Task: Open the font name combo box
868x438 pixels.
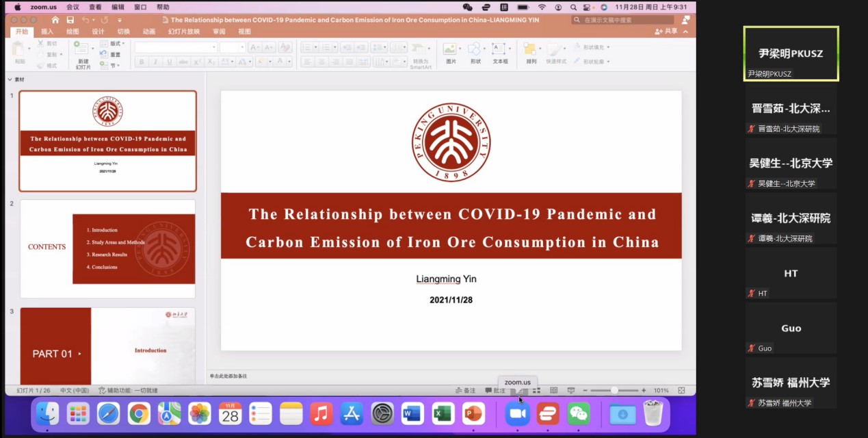Action: pyautogui.click(x=176, y=47)
